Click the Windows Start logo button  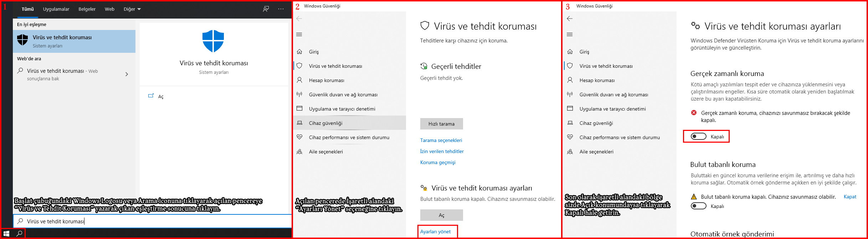(x=6, y=234)
